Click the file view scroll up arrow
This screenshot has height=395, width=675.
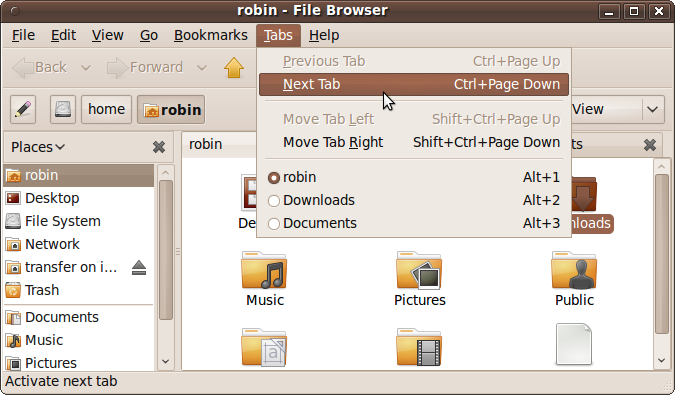click(662, 166)
